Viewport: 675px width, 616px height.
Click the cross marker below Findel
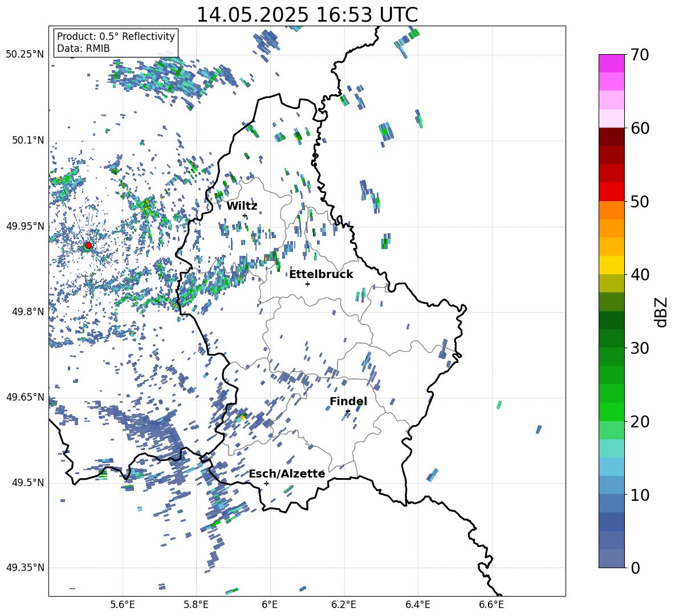point(348,411)
